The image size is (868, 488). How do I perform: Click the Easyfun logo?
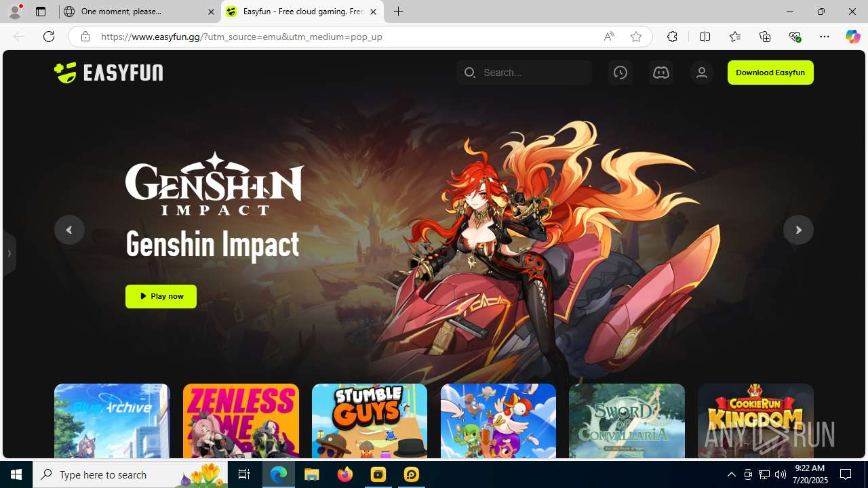(x=108, y=73)
